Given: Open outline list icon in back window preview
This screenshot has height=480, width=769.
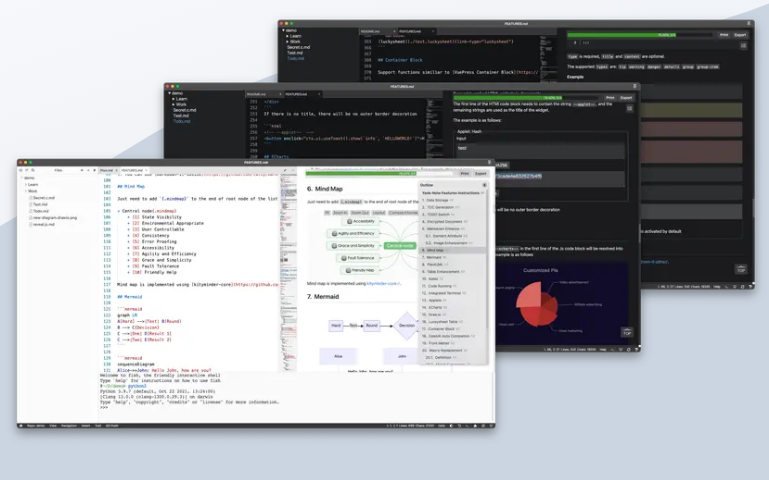Looking at the screenshot, I should pyautogui.click(x=743, y=46).
